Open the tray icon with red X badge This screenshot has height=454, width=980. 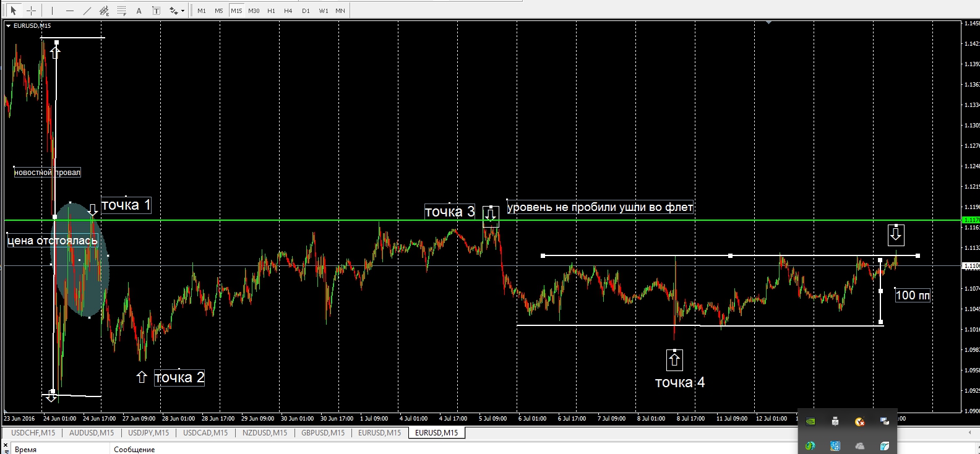coord(859,422)
